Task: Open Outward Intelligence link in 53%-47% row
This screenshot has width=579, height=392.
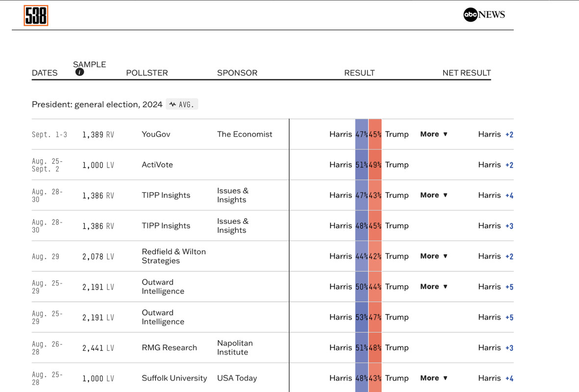Action: pyautogui.click(x=163, y=317)
